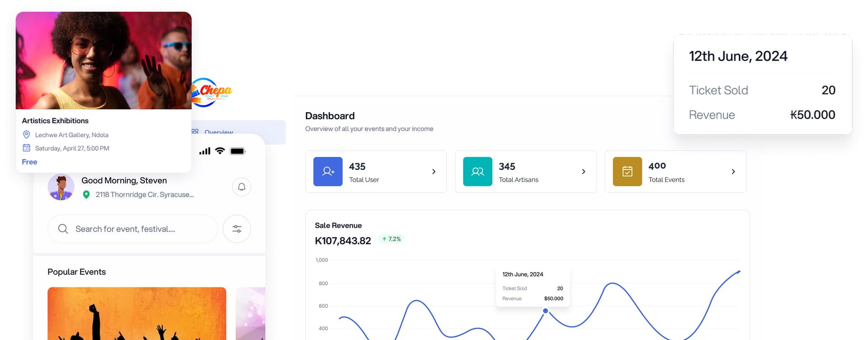Expand the Total User card chevron

434,171
